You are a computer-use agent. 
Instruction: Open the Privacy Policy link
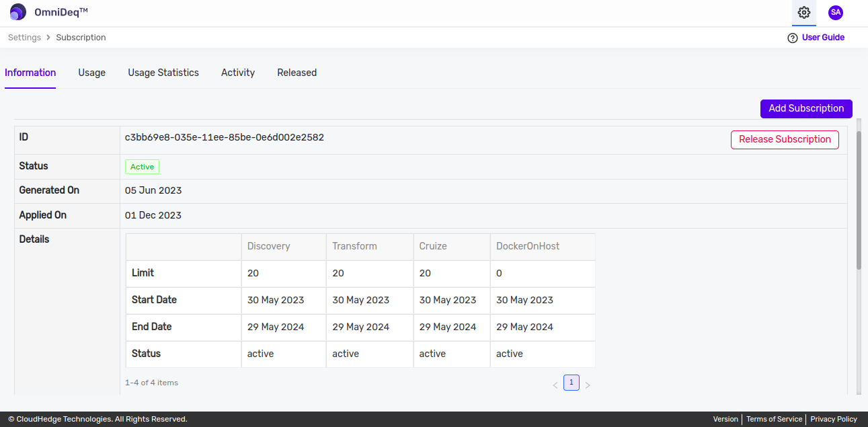pyautogui.click(x=834, y=419)
